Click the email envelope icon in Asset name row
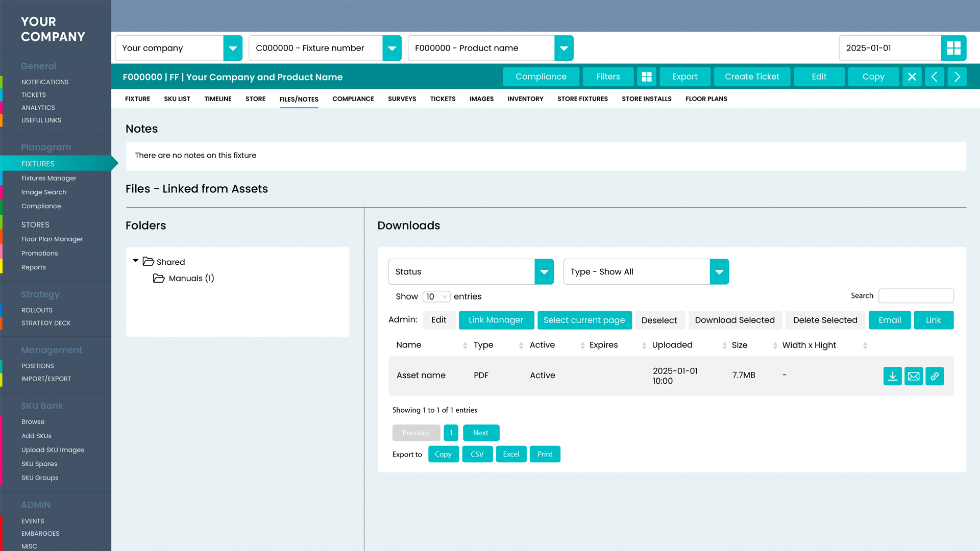The width and height of the screenshot is (980, 551). coord(914,376)
